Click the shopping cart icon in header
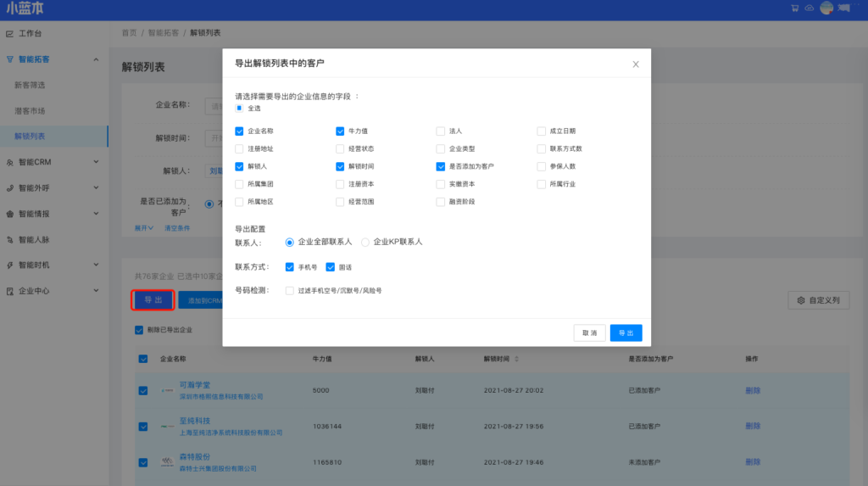This screenshot has height=486, width=868. pyautogui.click(x=794, y=8)
